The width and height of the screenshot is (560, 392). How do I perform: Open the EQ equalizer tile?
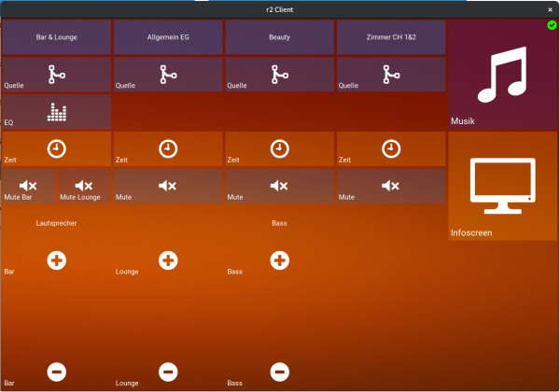tap(56, 112)
